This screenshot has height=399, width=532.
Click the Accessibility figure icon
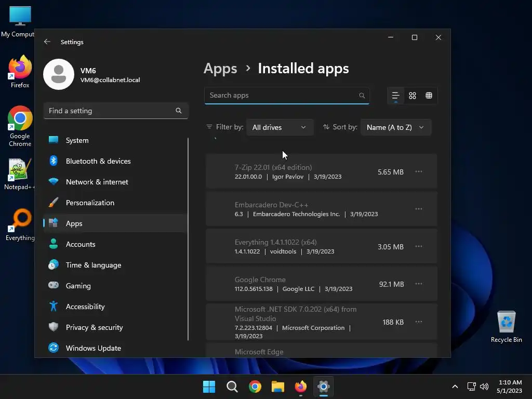point(54,306)
